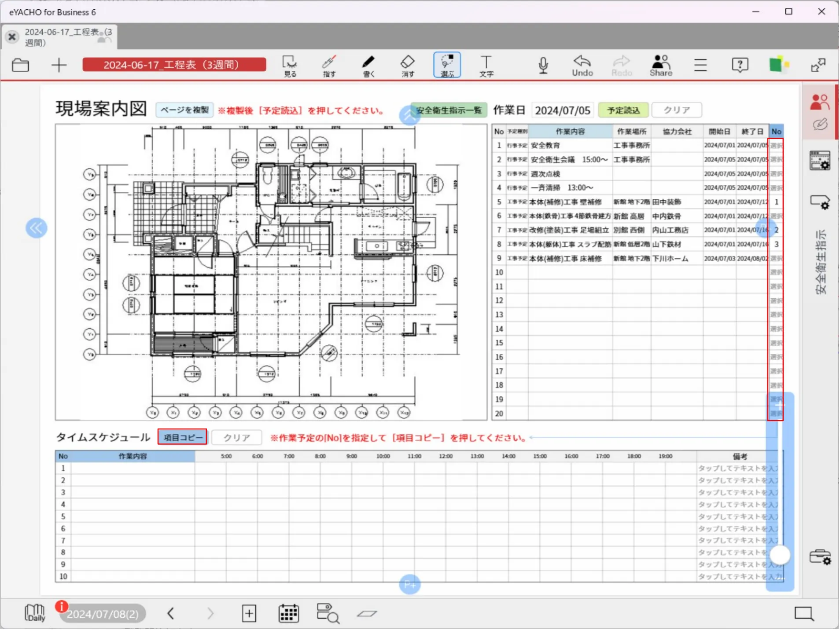Start recording with the microphone icon
The height and width of the screenshot is (630, 840).
[x=543, y=66]
